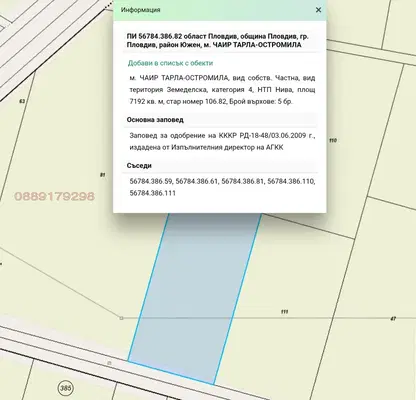Close the Информация popup with the X
416x400 pixels.
click(318, 10)
